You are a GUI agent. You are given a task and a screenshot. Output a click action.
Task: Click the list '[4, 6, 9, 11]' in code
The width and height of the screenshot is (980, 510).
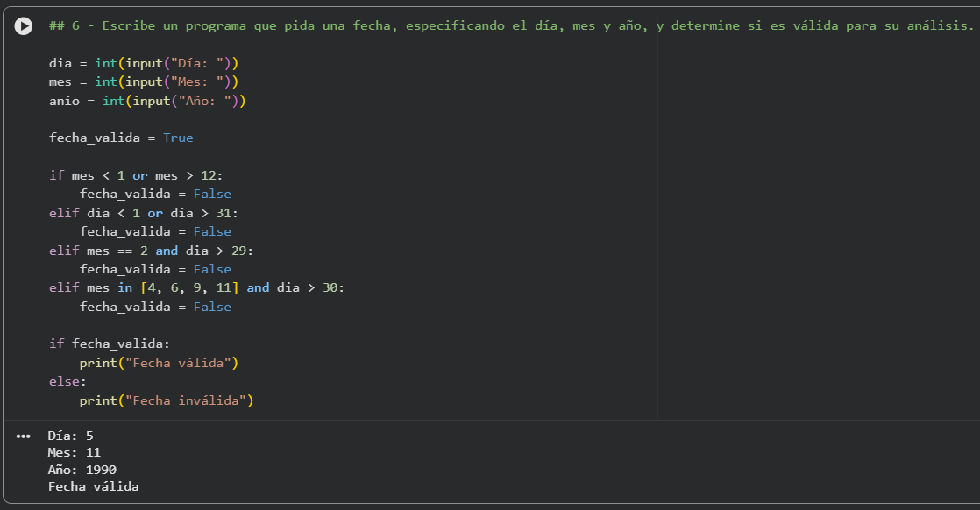[x=189, y=287]
